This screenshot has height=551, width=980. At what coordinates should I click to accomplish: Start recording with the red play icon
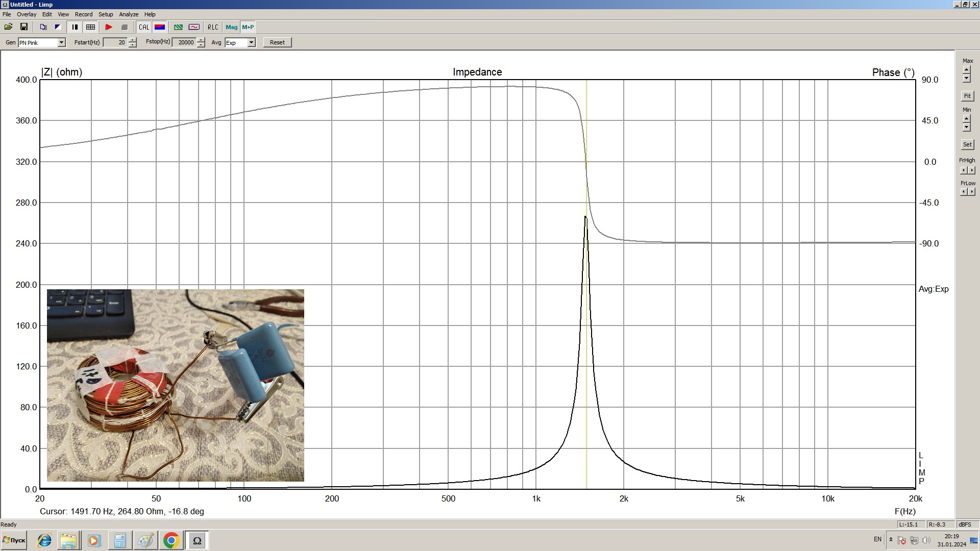[109, 27]
